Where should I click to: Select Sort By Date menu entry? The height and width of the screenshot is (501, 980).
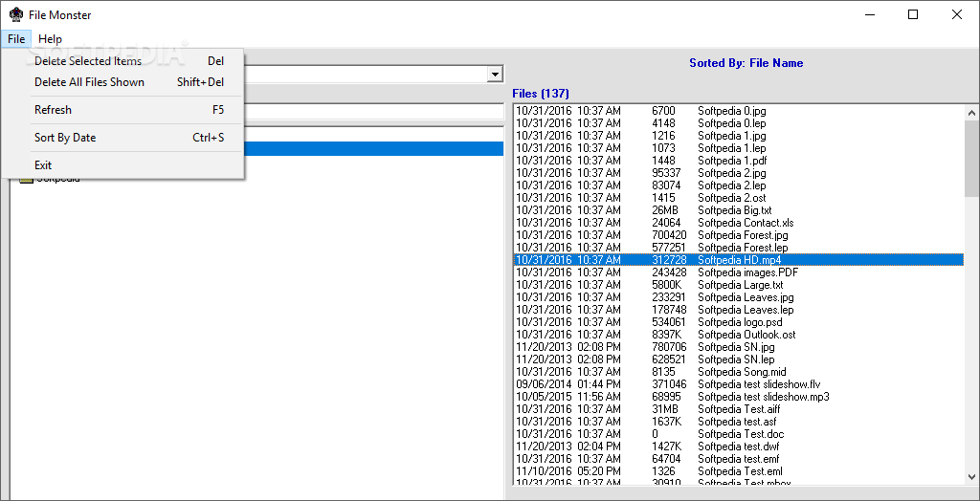pos(122,138)
